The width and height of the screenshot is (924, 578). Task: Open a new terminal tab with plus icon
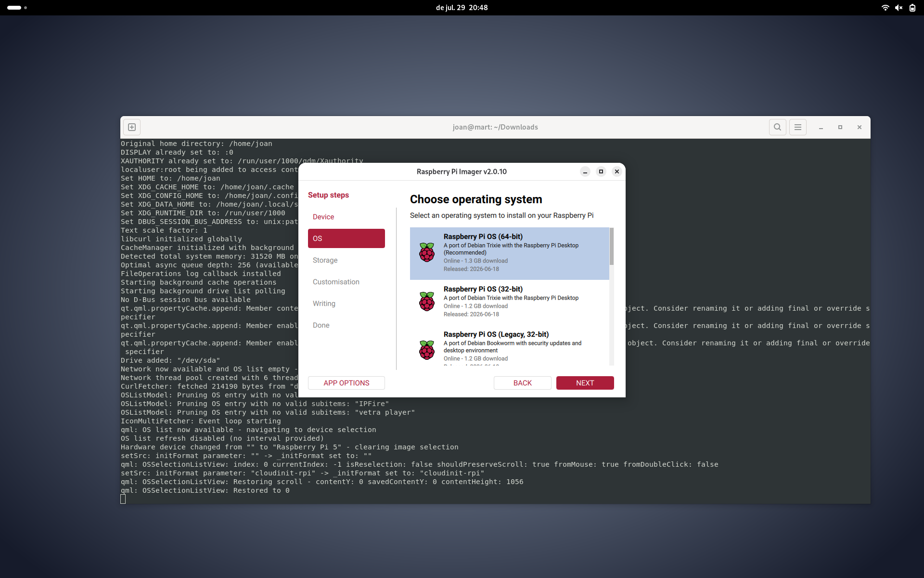coord(132,127)
